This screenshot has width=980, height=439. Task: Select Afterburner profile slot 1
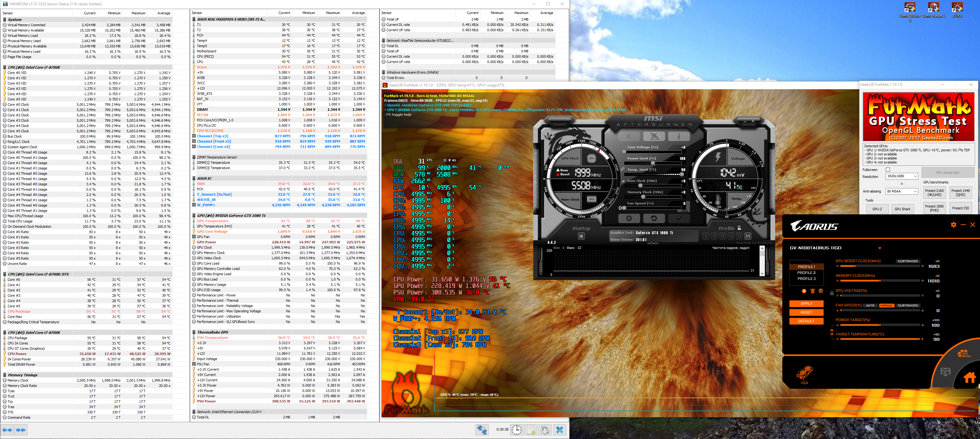(705, 236)
